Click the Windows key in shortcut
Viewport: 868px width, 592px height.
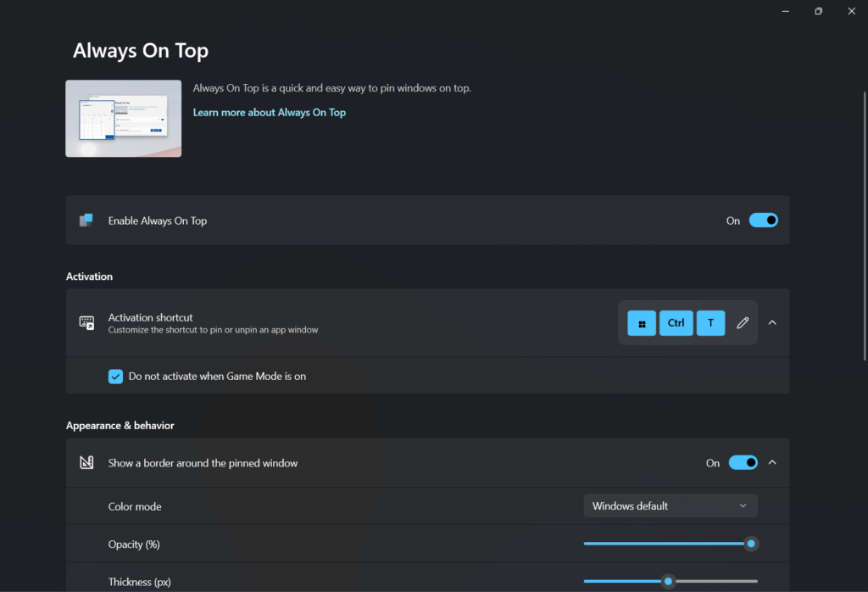click(x=642, y=323)
